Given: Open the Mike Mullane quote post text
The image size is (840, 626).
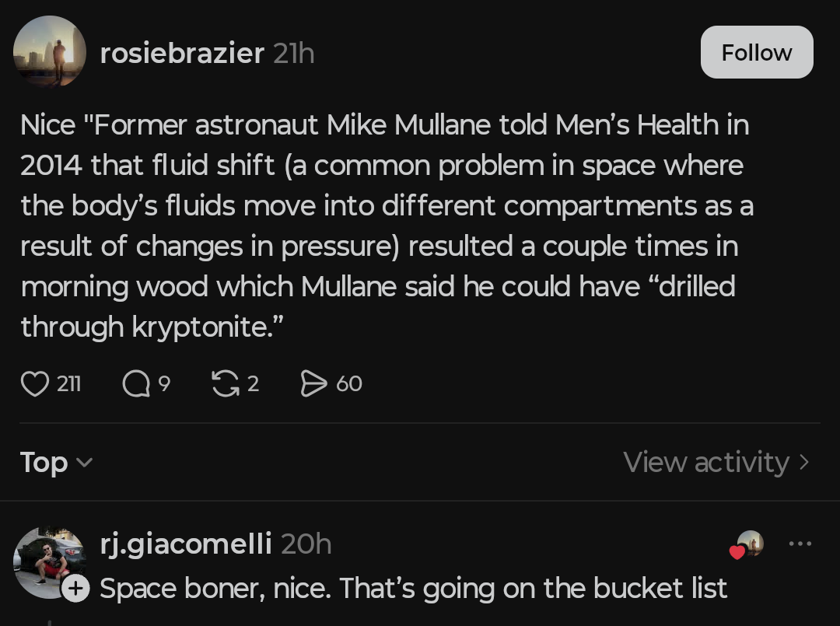Looking at the screenshot, I should (385, 226).
